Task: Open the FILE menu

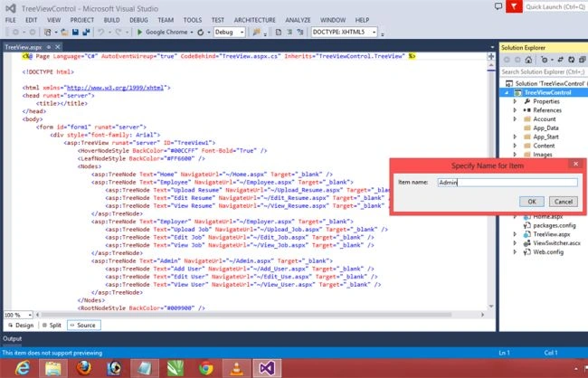Action: 11,20
